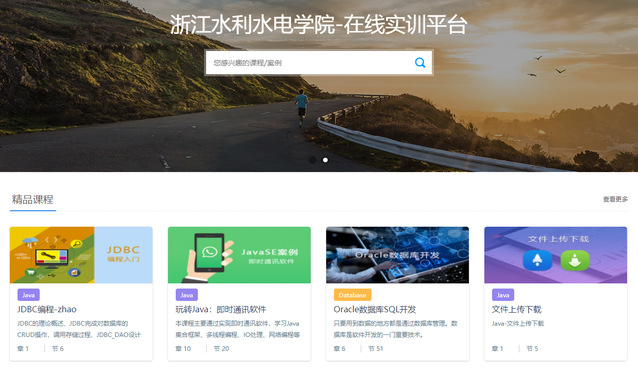Click the Java tag on 文件上传下载 card
The height and width of the screenshot is (370, 638).
503,295
